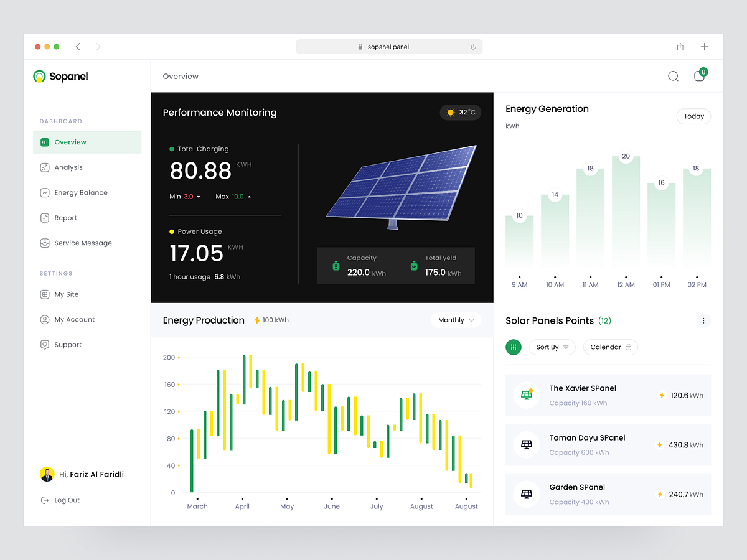Toggle the green grid view button
This screenshot has width=747, height=560.
click(514, 347)
